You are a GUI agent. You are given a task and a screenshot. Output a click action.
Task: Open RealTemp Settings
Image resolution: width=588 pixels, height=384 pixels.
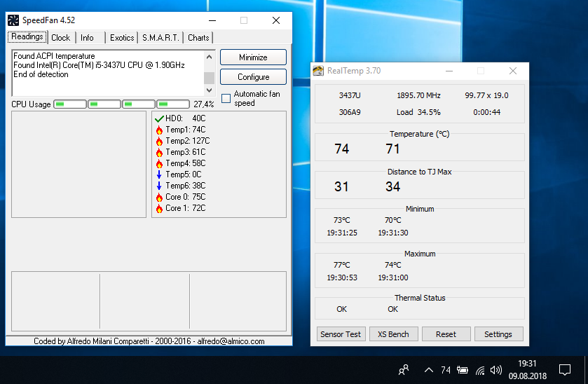click(x=498, y=334)
